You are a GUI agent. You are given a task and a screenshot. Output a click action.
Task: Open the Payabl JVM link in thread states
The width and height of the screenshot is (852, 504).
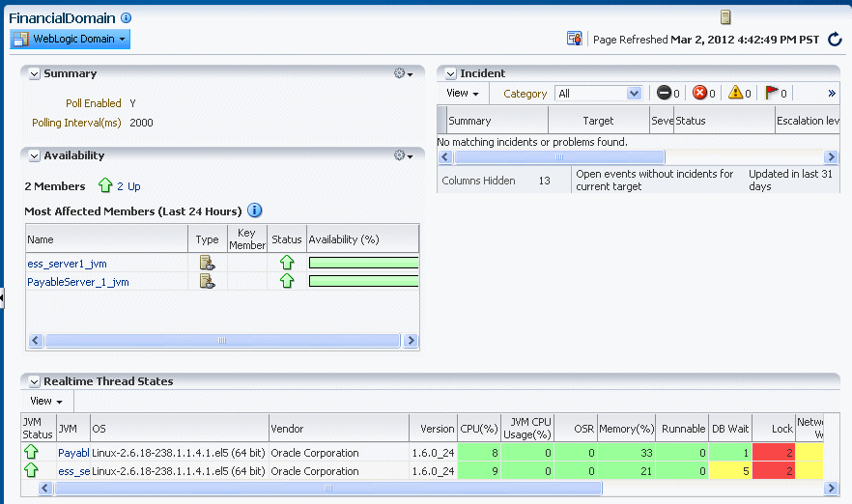[73, 453]
